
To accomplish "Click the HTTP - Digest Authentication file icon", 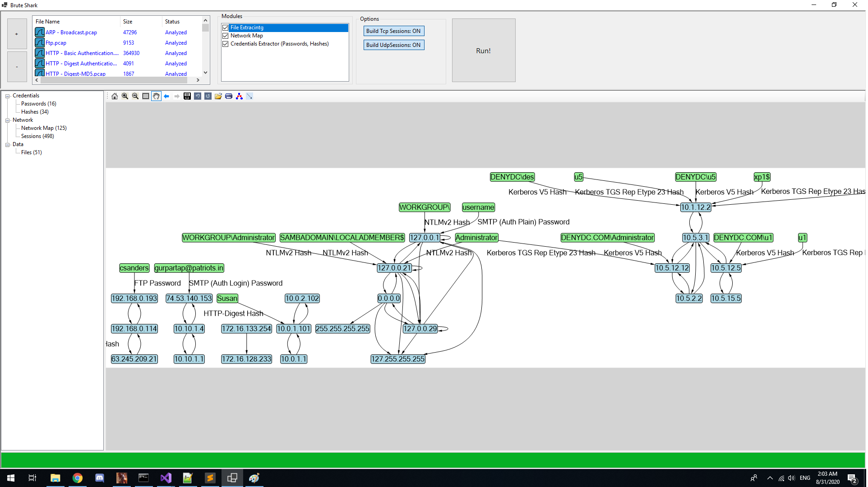I will point(40,64).
